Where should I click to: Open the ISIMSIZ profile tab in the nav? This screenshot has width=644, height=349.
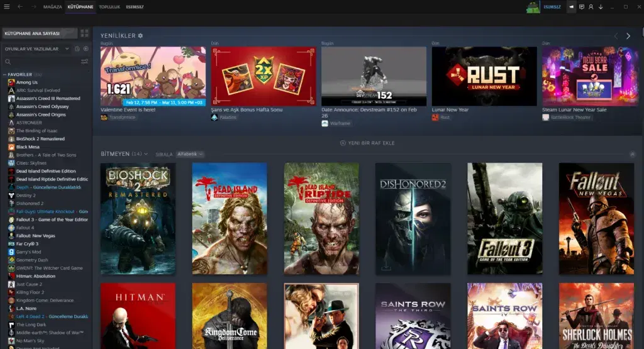(135, 7)
